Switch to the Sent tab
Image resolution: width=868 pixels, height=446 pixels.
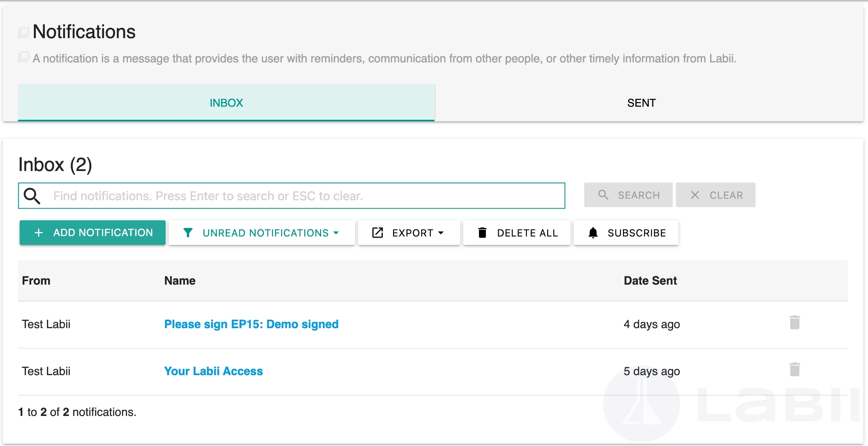click(x=641, y=103)
